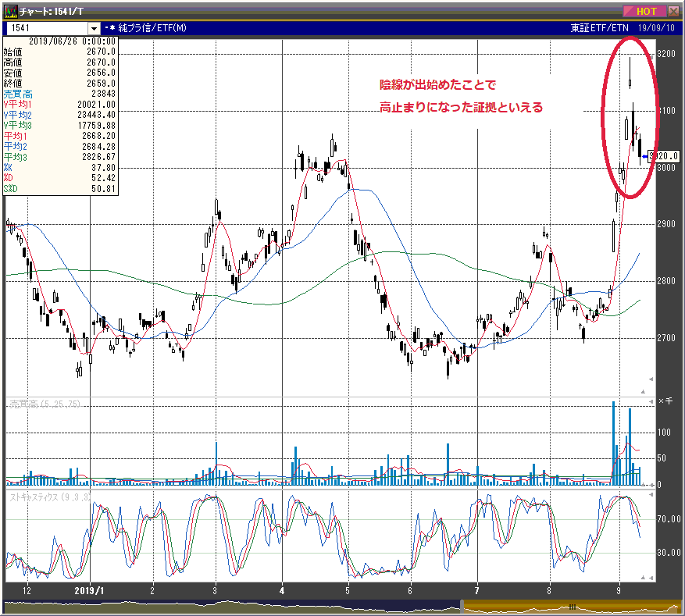Image resolution: width=685 pixels, height=616 pixels.
Task: Click the 平均3 value 2826.67
Action: (x=98, y=157)
